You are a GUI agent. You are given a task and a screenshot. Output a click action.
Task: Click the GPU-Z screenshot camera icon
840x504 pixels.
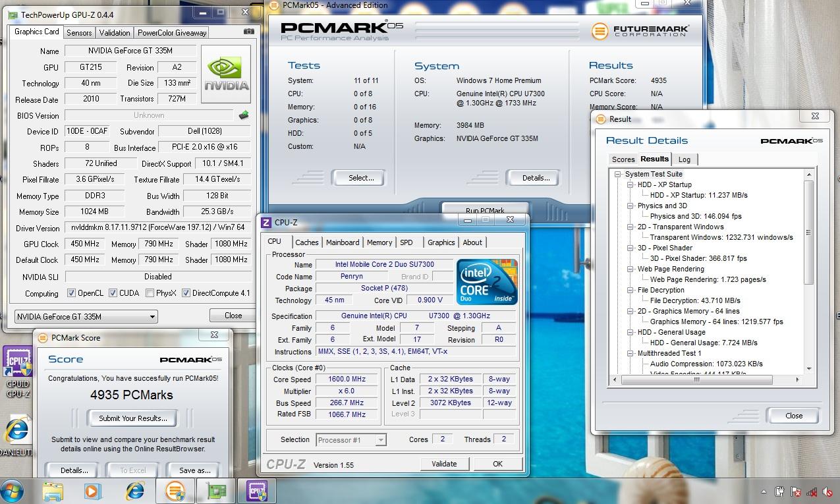[248, 32]
